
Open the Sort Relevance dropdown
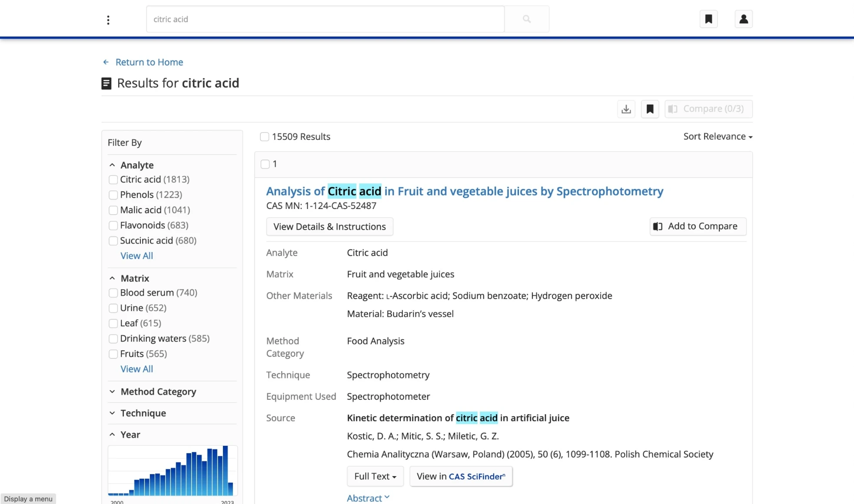(718, 136)
